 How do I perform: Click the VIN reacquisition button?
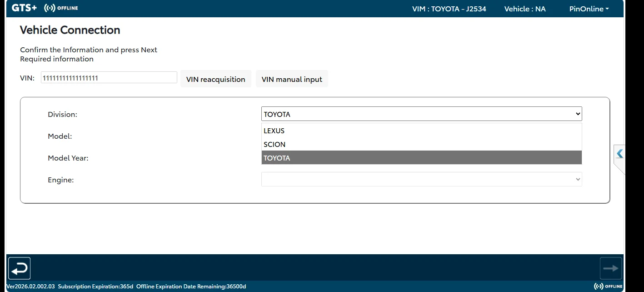(x=215, y=79)
